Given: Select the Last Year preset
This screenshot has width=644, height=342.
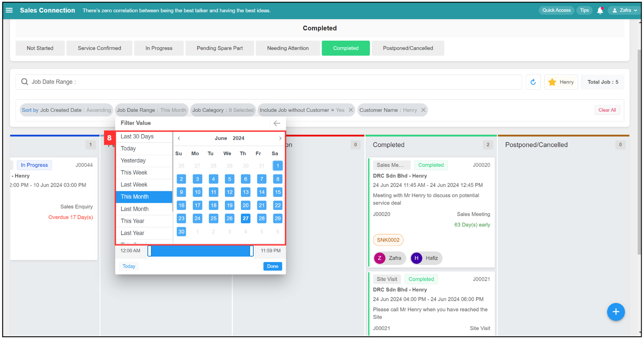Looking at the screenshot, I should click(x=144, y=233).
